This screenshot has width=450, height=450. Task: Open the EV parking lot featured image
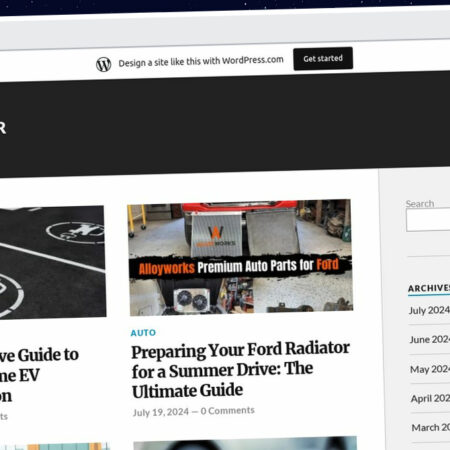(53, 263)
